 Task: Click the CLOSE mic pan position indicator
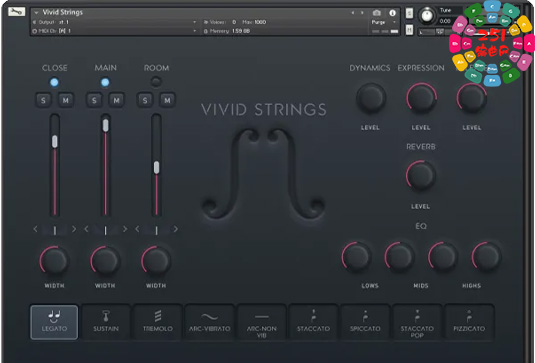pyautogui.click(x=55, y=231)
